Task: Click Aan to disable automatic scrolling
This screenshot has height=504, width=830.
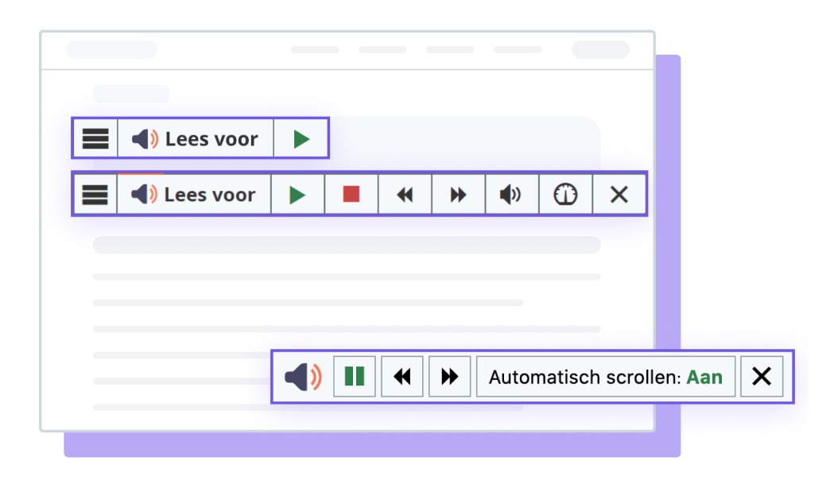Action: (x=705, y=377)
